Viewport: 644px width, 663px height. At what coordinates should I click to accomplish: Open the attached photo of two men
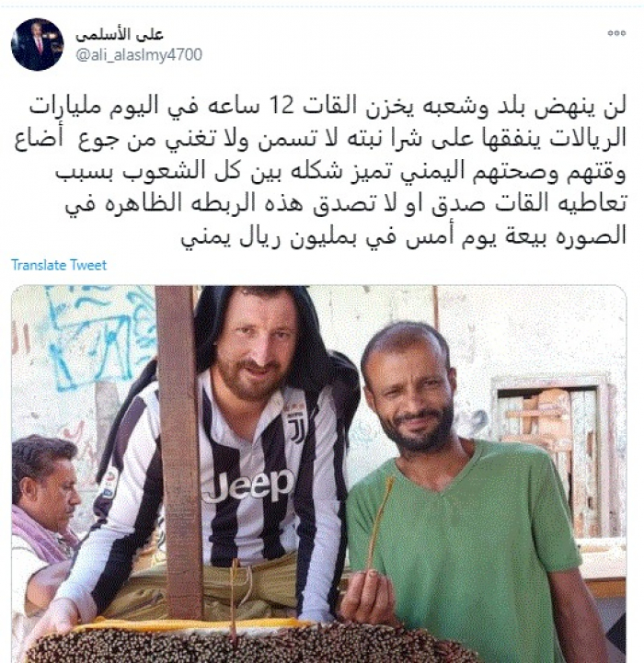318,474
